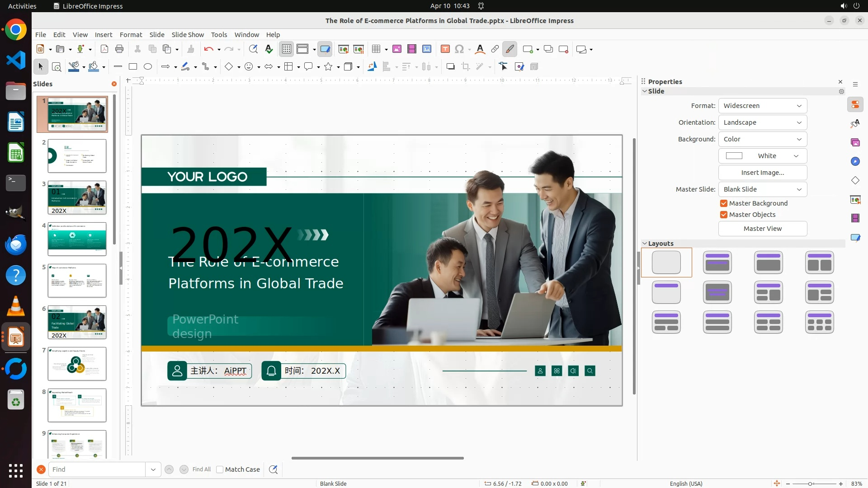This screenshot has height=488, width=868.
Task: Open the Slide Show menu
Action: pos(188,35)
